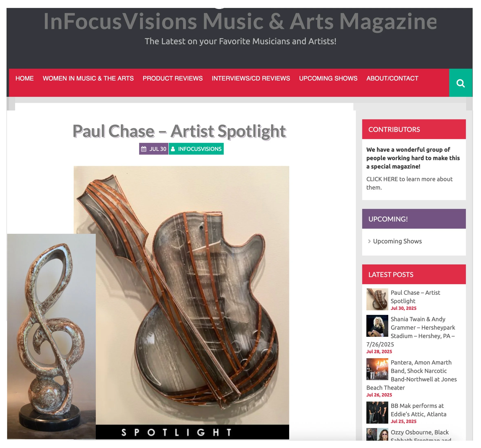Open the BB Mak band post thumbnail

point(377,413)
